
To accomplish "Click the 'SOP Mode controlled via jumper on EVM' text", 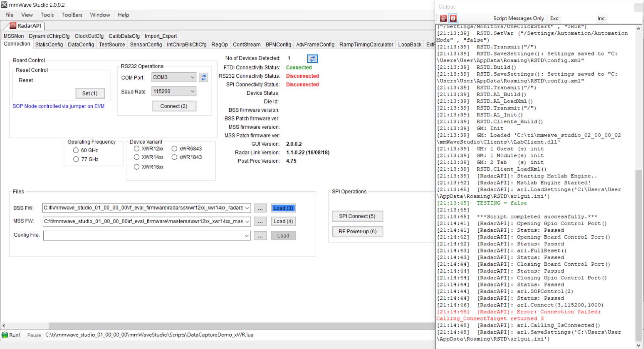I will click(58, 106).
